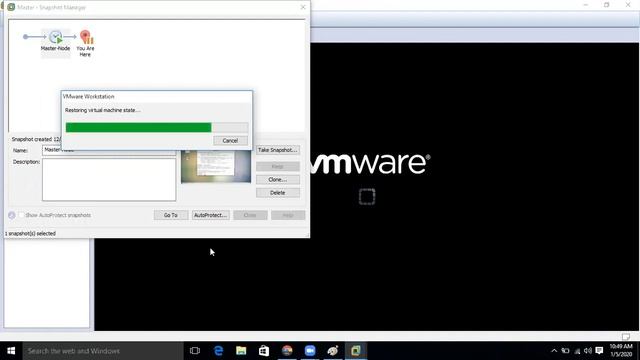
Task: Restore down the VMware Workstation main window
Action: point(607,5)
